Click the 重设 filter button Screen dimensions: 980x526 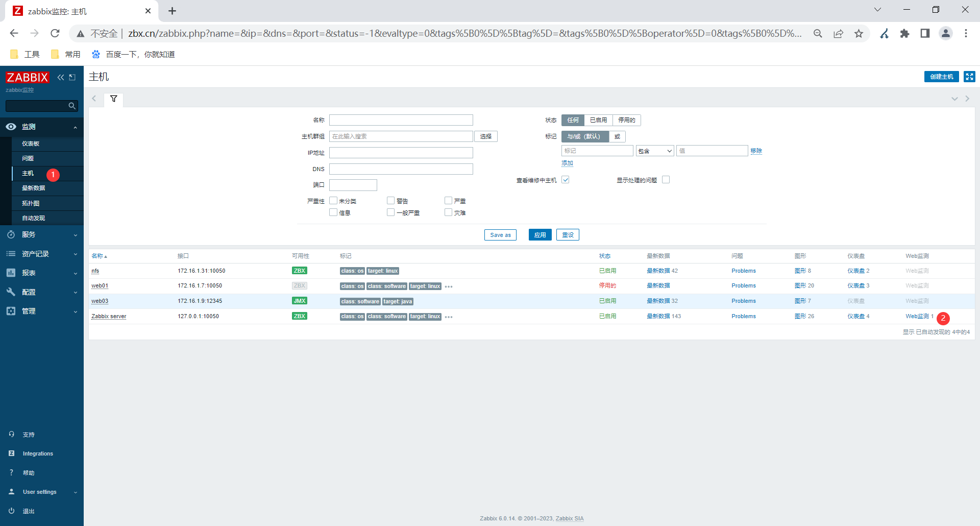(568, 235)
